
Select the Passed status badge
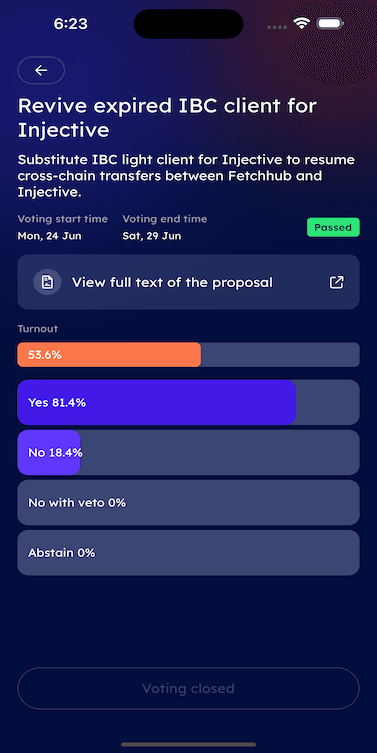click(333, 227)
